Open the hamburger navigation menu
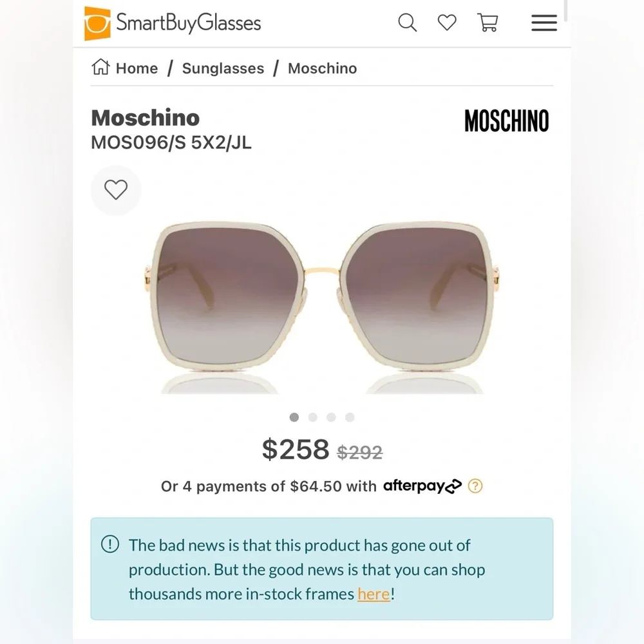Image resolution: width=644 pixels, height=644 pixels. [x=544, y=23]
